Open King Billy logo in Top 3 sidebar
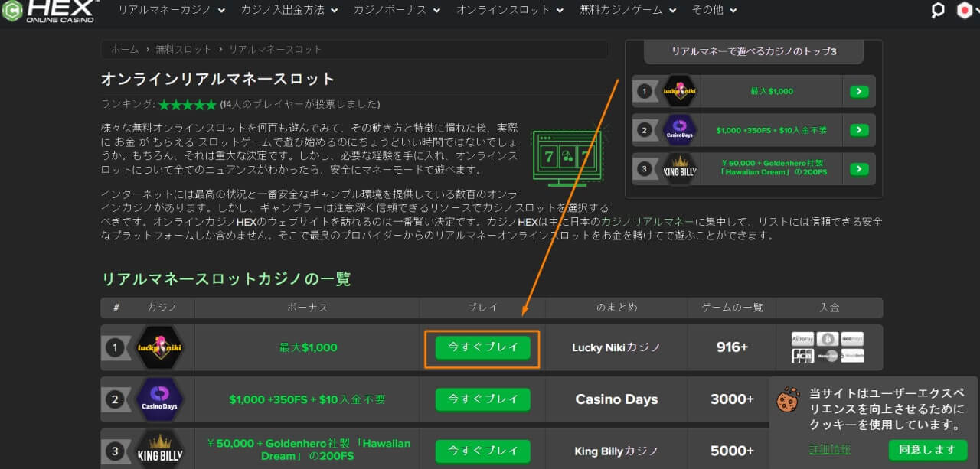980x469 pixels. 678,169
